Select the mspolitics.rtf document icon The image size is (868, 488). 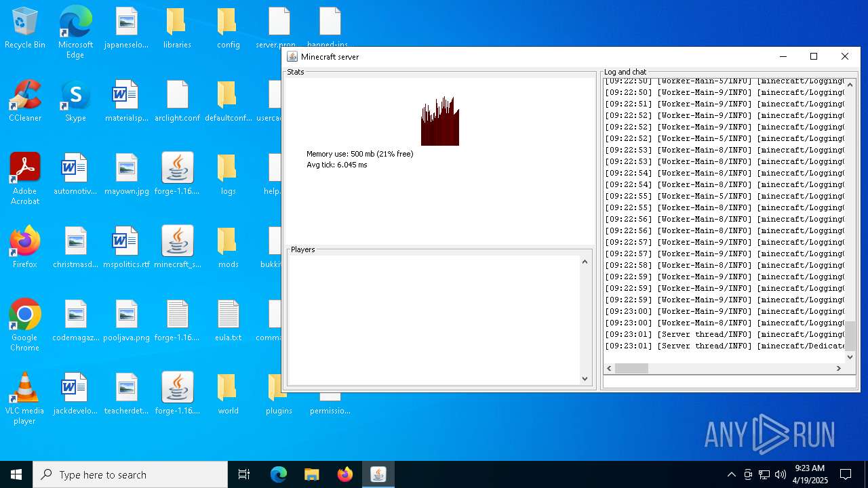click(x=126, y=247)
